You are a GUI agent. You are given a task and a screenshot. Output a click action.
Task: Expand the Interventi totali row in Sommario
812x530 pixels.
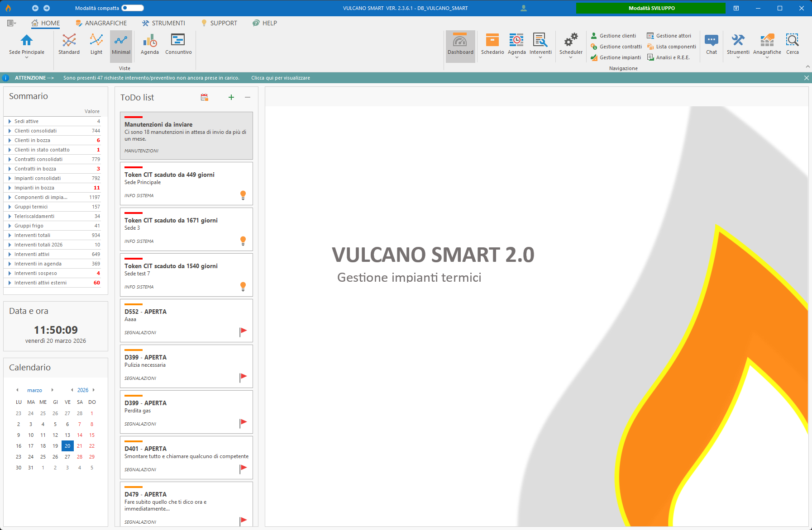[10, 235]
